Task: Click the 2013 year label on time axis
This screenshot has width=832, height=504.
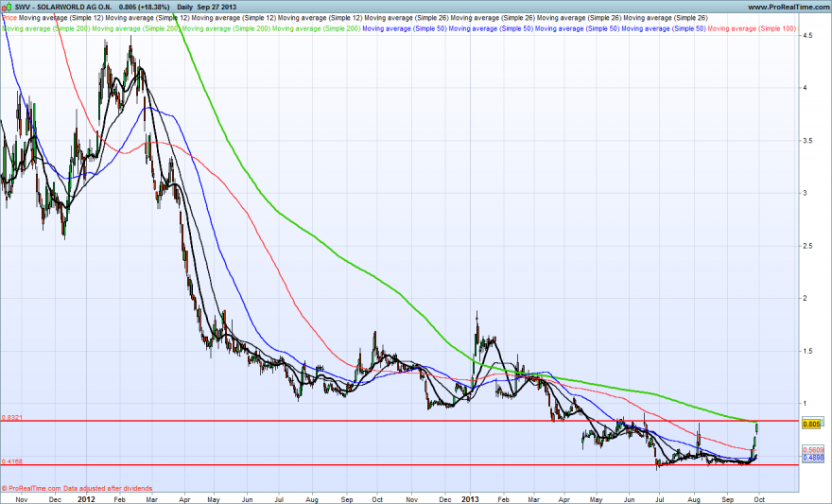Action: (x=470, y=499)
